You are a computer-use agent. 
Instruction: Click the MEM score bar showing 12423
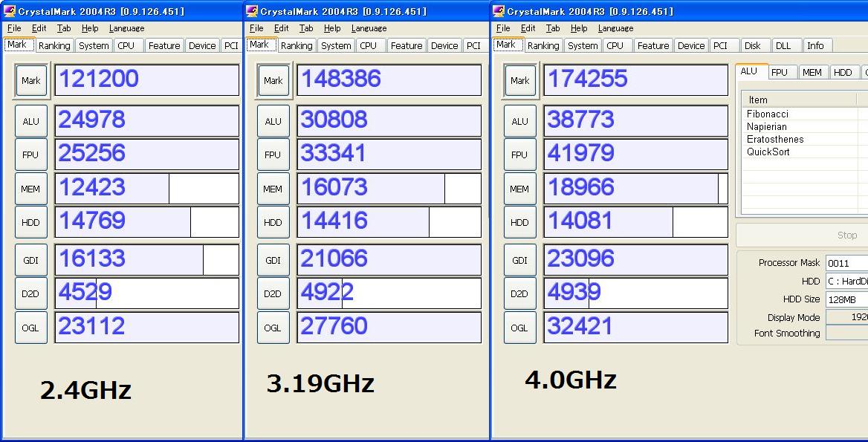click(x=146, y=189)
